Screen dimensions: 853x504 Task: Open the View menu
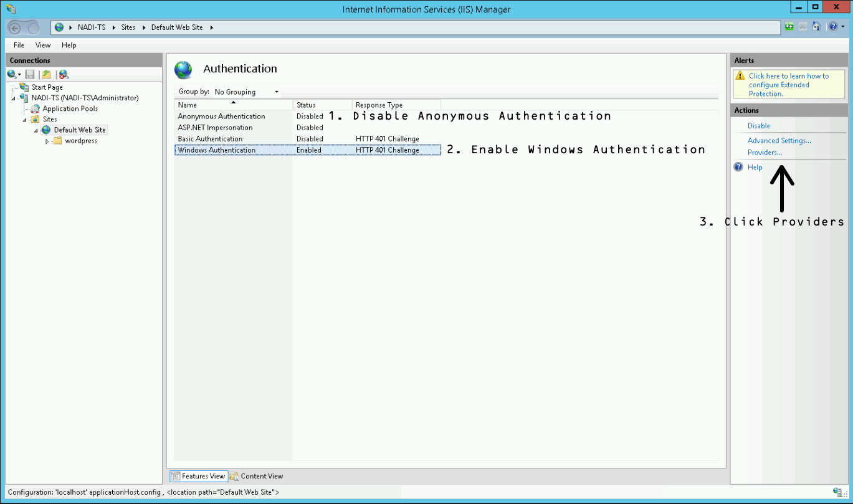click(x=42, y=45)
